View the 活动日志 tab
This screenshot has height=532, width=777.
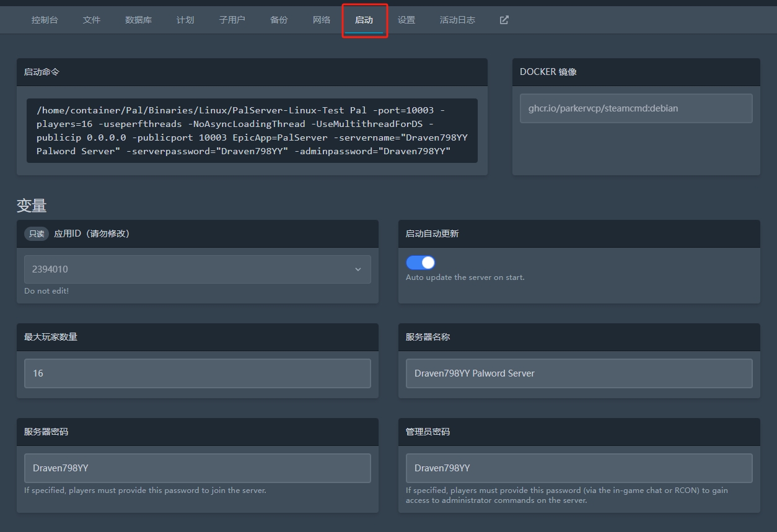457,20
